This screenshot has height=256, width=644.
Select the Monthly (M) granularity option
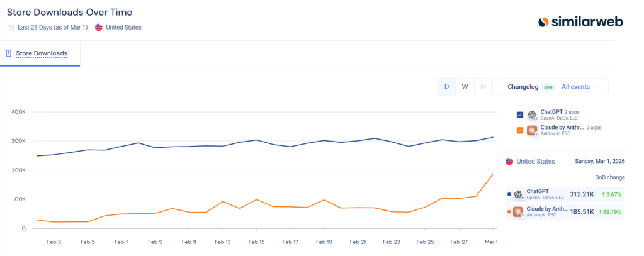483,87
